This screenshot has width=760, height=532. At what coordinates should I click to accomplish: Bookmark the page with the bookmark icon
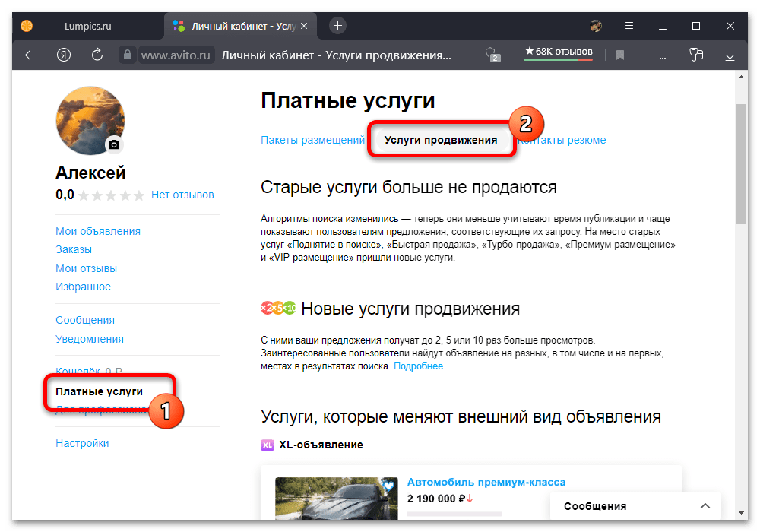[620, 55]
